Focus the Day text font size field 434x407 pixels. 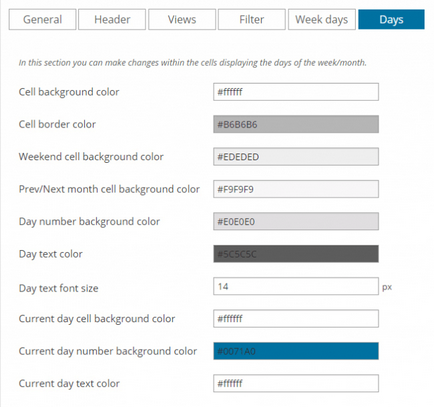(296, 286)
